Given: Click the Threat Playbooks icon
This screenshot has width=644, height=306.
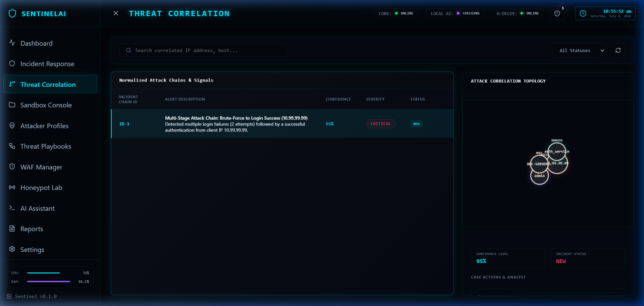Looking at the screenshot, I should pyautogui.click(x=12, y=146).
